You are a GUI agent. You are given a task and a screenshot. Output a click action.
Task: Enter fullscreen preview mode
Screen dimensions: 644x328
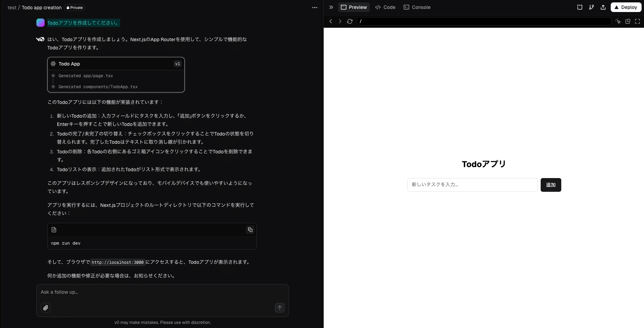point(637,21)
